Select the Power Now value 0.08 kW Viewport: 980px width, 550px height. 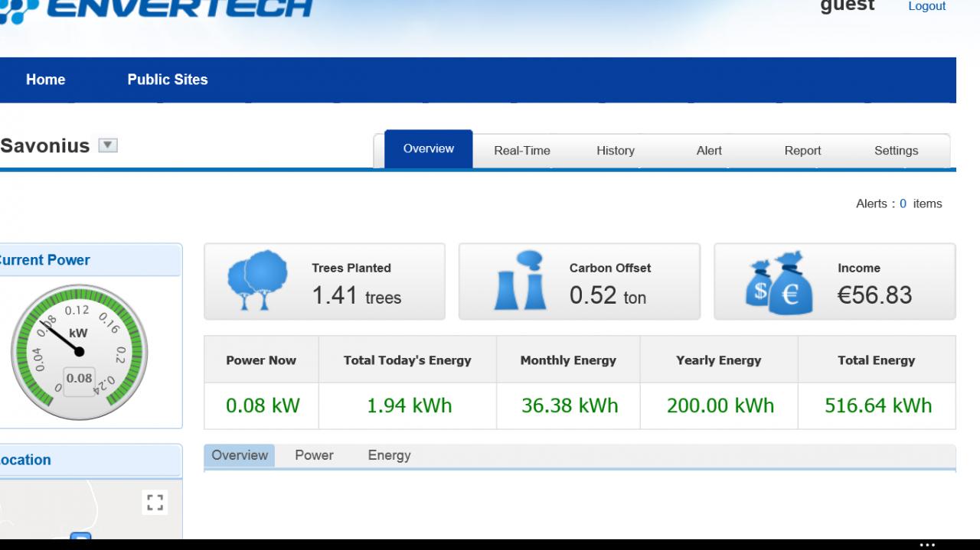click(x=263, y=405)
